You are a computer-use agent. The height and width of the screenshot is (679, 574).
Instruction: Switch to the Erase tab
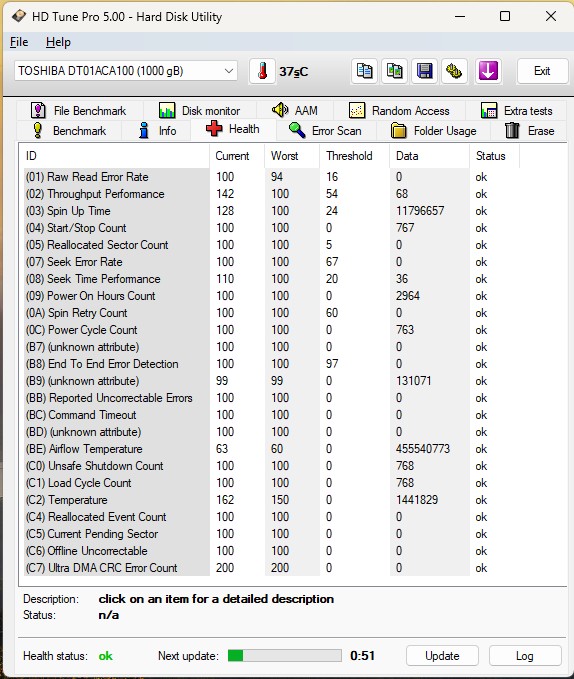point(529,131)
